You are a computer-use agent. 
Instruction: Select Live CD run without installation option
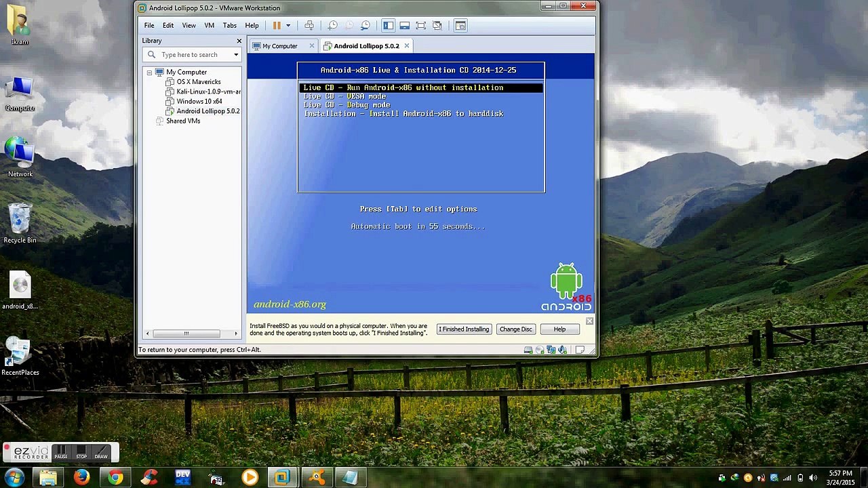pos(421,87)
